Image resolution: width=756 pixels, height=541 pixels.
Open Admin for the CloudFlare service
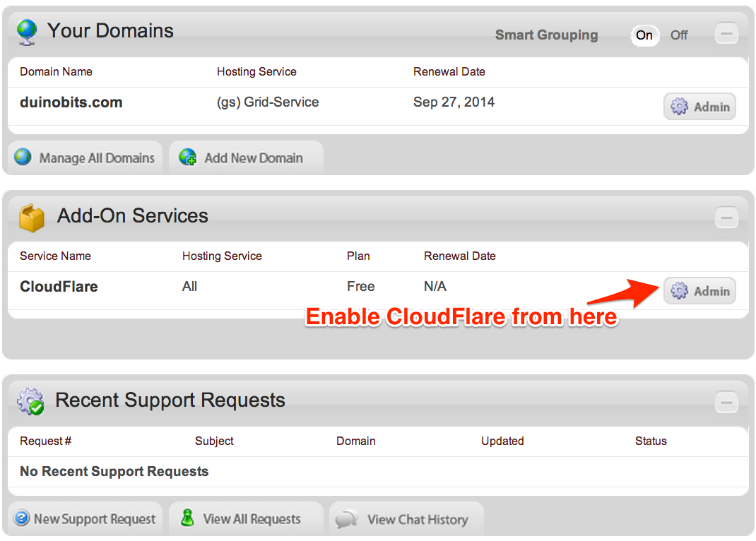[x=699, y=290]
